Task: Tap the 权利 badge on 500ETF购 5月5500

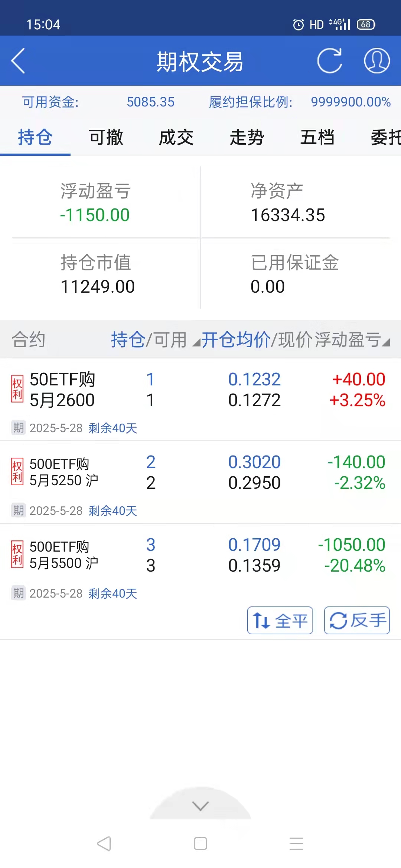Action: click(17, 555)
